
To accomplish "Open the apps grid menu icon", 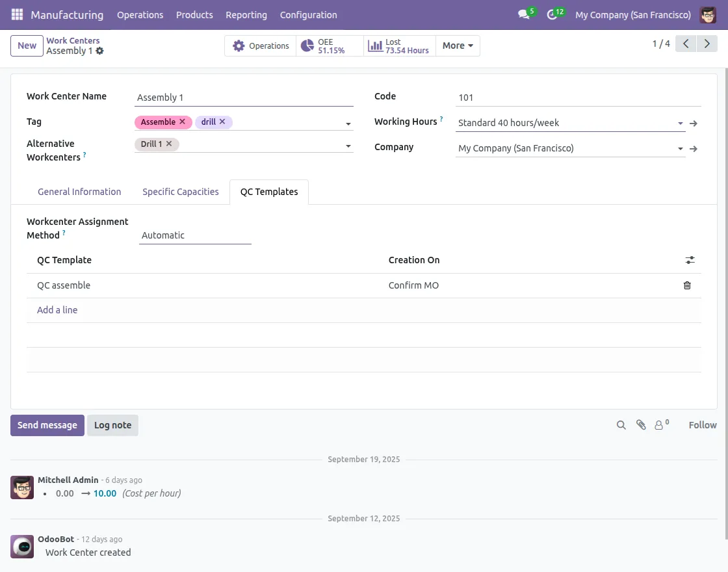I will pos(17,14).
